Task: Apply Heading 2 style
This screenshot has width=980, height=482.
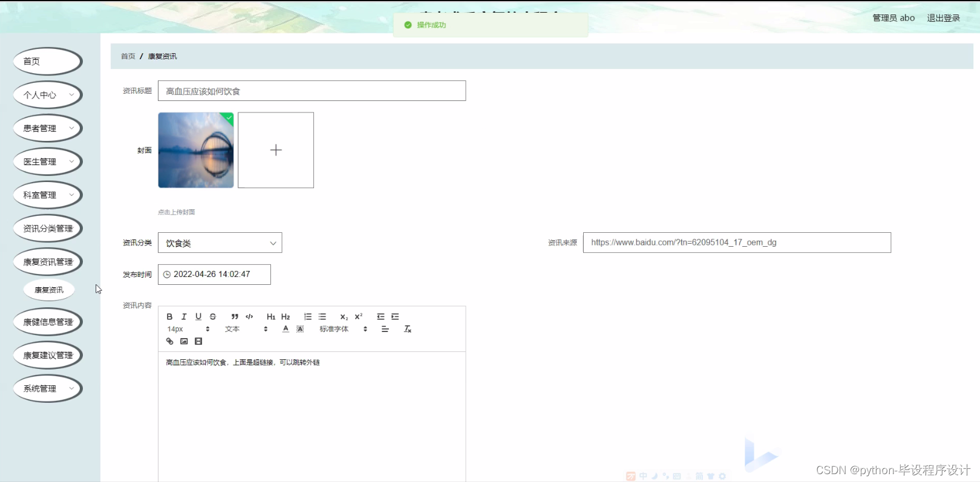Action: [286, 316]
